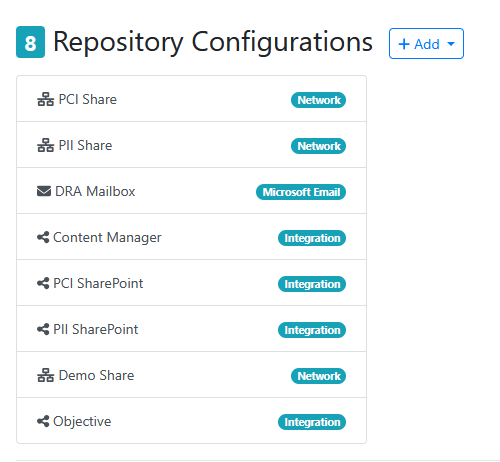The height and width of the screenshot is (462, 500).
Task: Click the caret arrow on Add button
Action: pos(451,44)
